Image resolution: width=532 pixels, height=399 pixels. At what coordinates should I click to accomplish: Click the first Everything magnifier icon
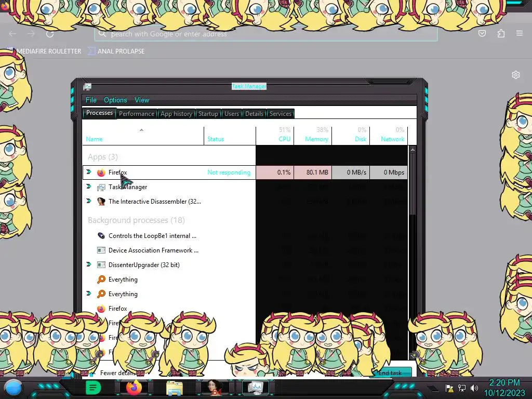click(x=101, y=279)
